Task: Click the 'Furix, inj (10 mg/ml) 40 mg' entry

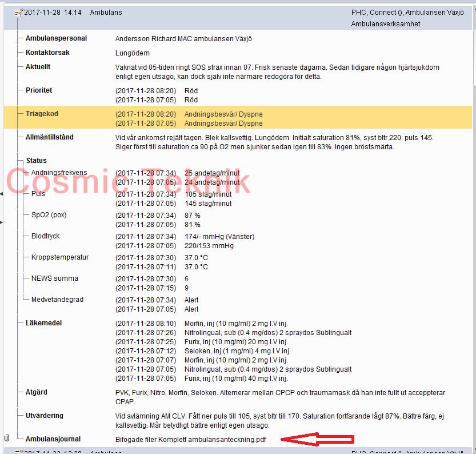Action: coord(236,379)
